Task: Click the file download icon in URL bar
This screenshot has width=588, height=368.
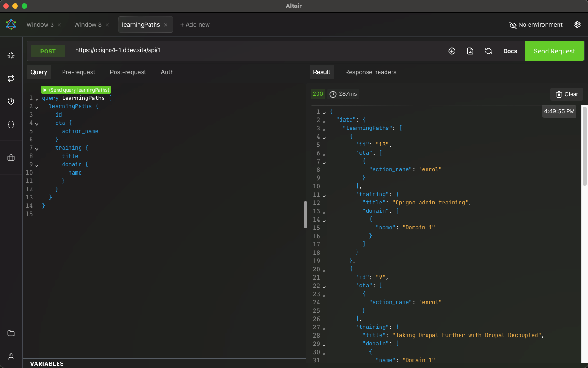Action: (470, 51)
